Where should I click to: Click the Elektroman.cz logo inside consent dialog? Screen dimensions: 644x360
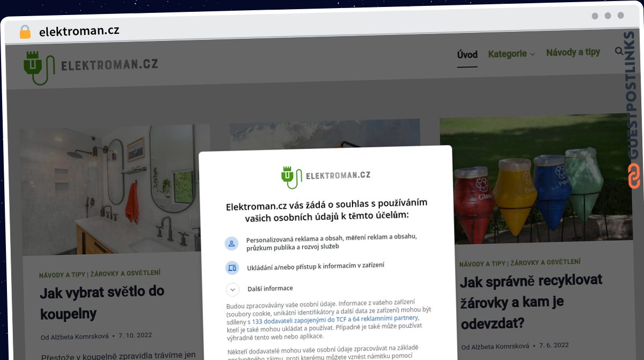pyautogui.click(x=326, y=176)
